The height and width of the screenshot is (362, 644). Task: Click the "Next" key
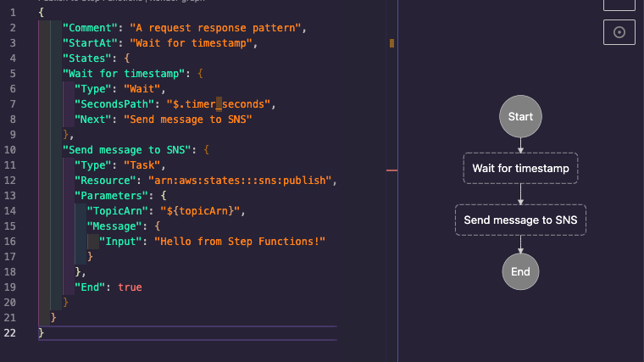pos(93,120)
